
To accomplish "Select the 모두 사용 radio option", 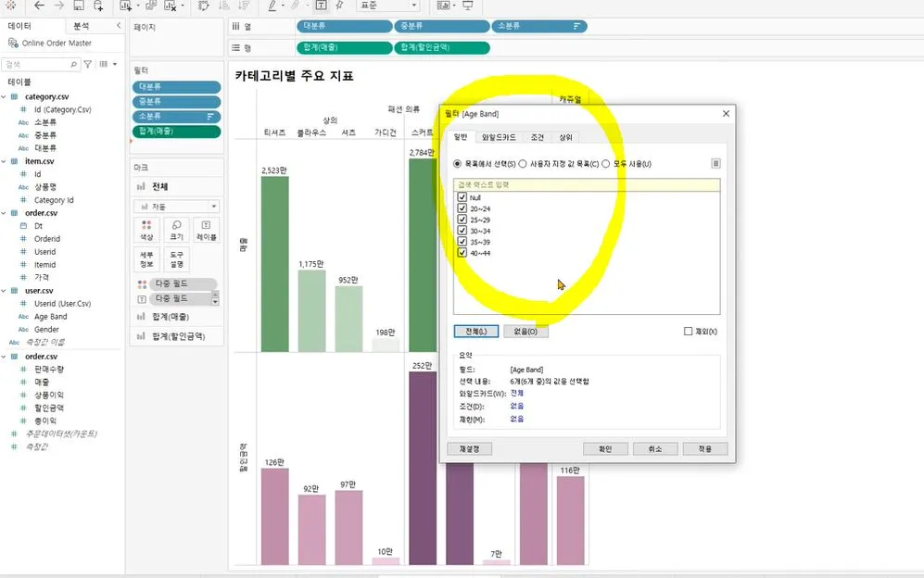I will [x=606, y=164].
